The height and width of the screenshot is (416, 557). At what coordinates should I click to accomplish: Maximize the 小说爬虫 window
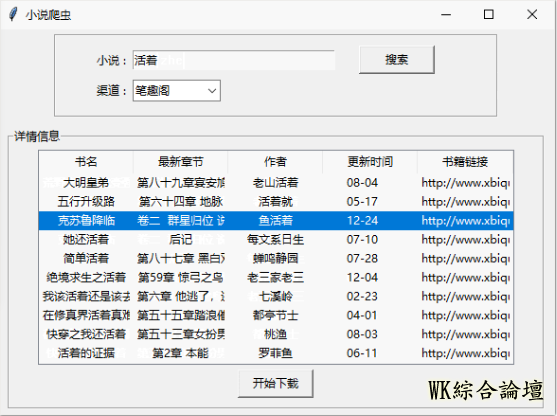489,15
